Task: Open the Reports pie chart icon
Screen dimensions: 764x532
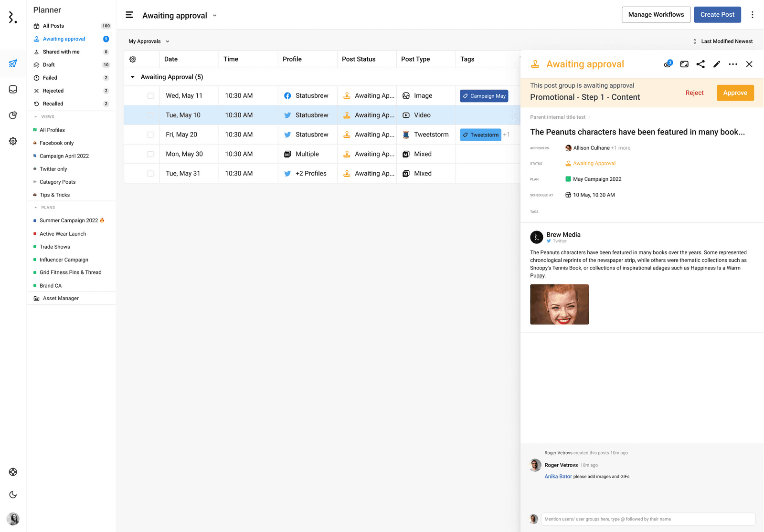Action: point(13,115)
